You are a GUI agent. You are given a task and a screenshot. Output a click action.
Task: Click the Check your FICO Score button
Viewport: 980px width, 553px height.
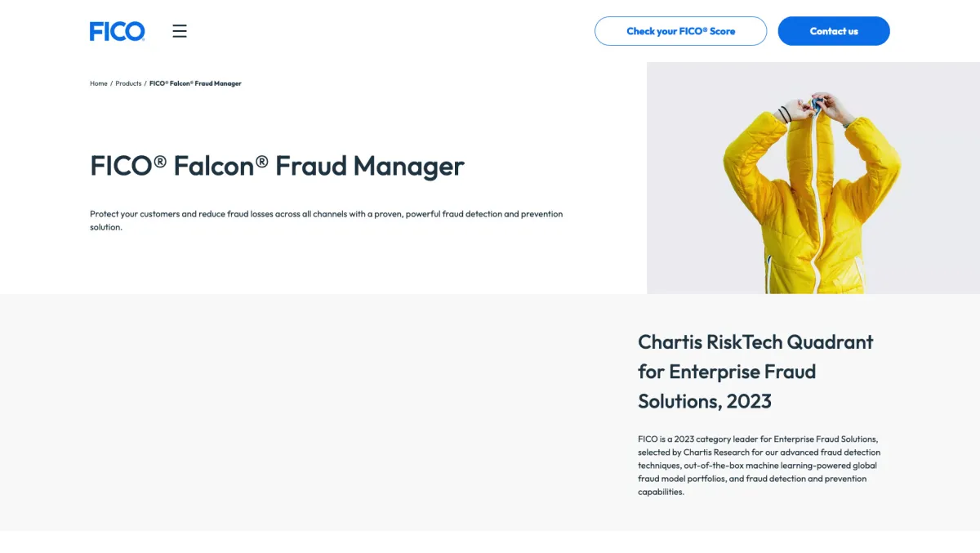coord(680,31)
